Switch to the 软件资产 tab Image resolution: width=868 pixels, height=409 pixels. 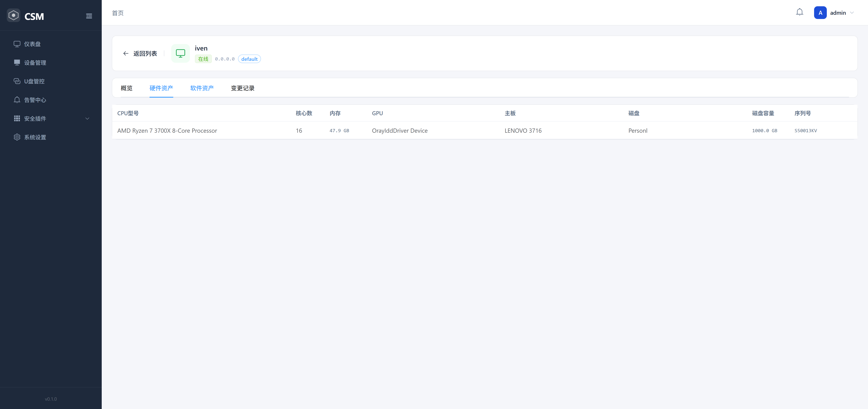point(202,88)
